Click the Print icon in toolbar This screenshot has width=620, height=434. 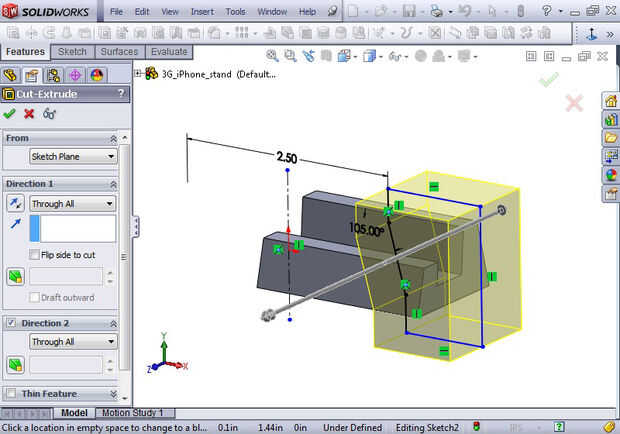tap(437, 11)
